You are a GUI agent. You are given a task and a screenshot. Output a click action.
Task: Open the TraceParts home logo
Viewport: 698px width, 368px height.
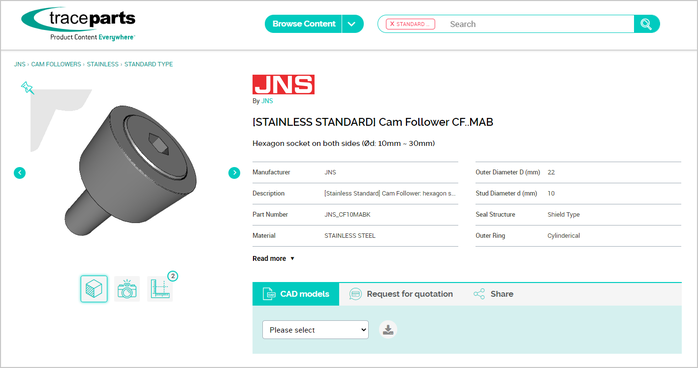coord(78,24)
